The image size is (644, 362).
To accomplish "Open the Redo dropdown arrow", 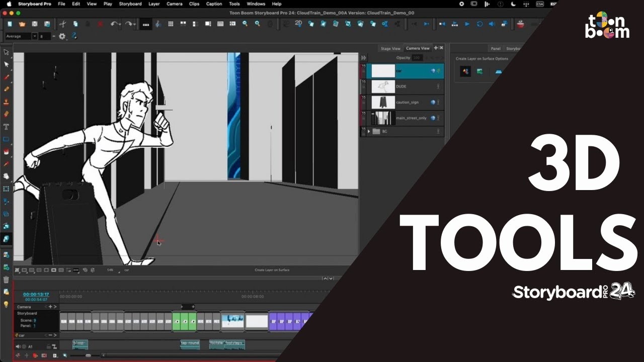I will [x=135, y=24].
